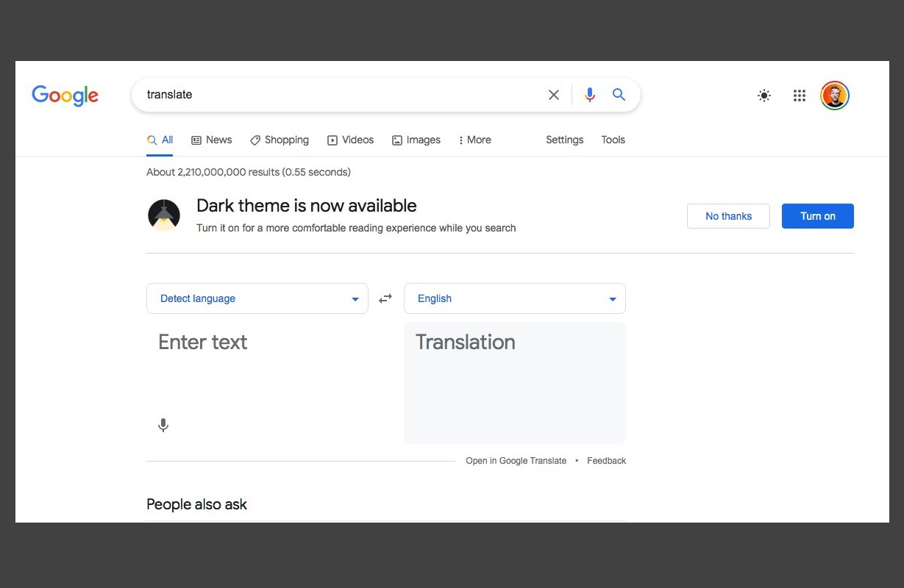Click the microphone icon for voice search
The image size is (904, 588).
589,94
